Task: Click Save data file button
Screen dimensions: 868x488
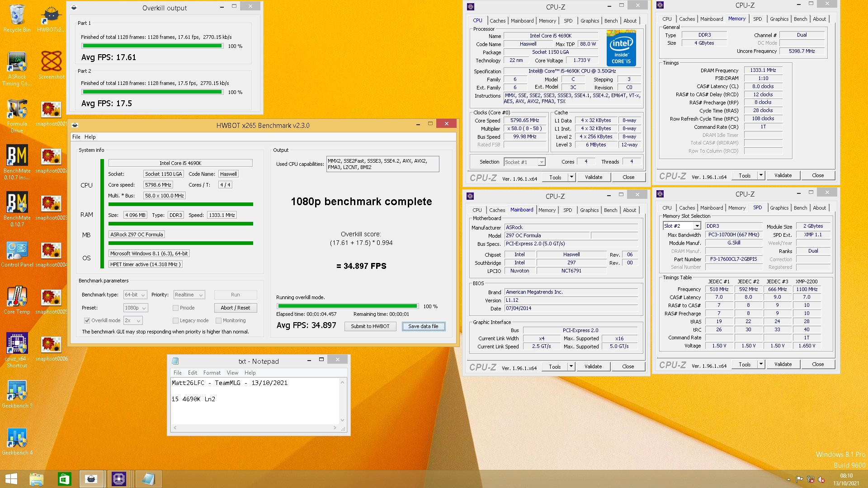Action: point(423,326)
